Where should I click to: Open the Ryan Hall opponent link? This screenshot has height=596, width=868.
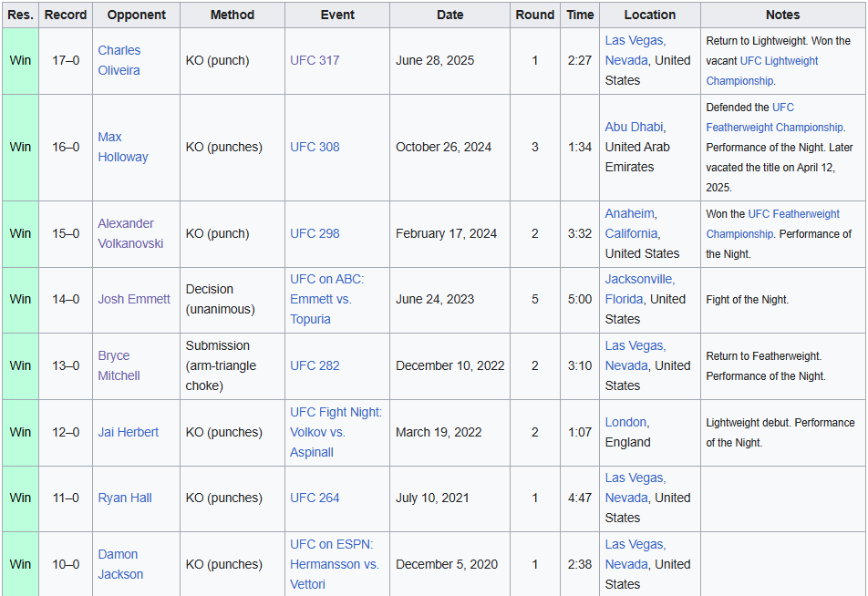coord(125,498)
